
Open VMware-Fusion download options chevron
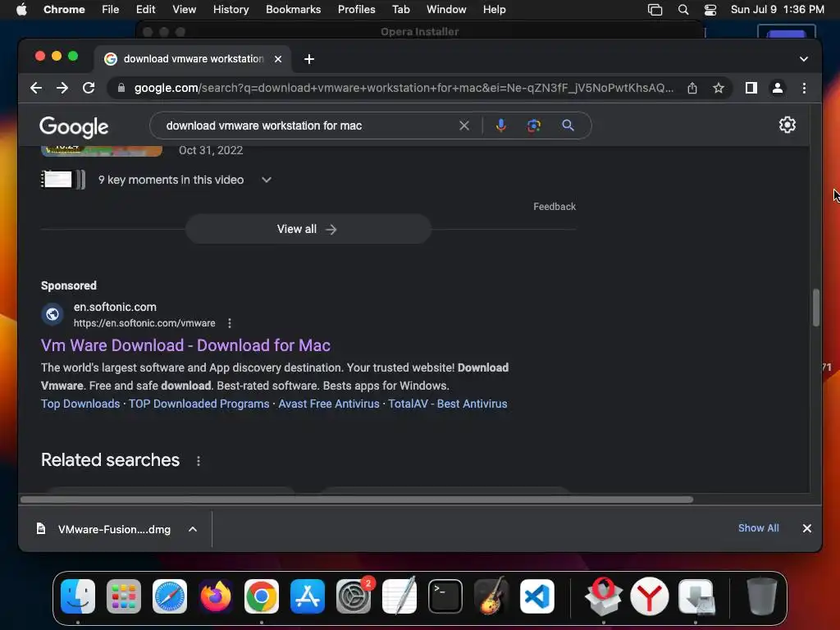point(193,529)
